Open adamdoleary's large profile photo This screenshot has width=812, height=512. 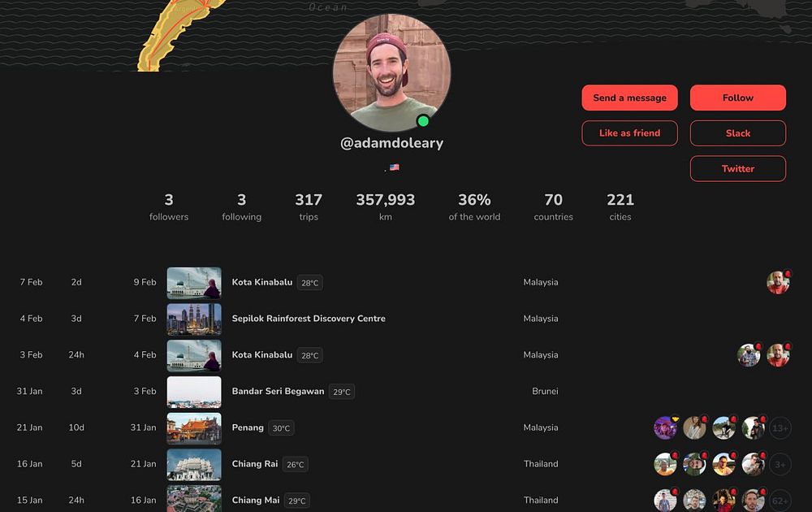(x=391, y=72)
